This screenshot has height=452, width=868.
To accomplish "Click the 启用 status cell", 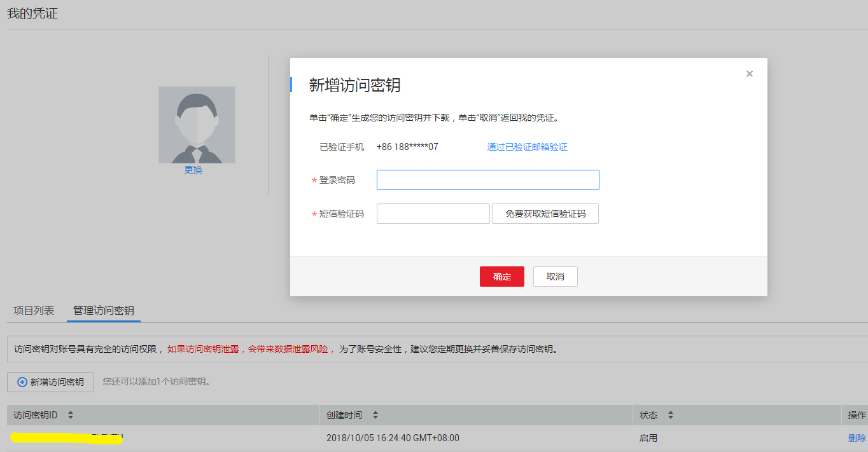I will 648,438.
